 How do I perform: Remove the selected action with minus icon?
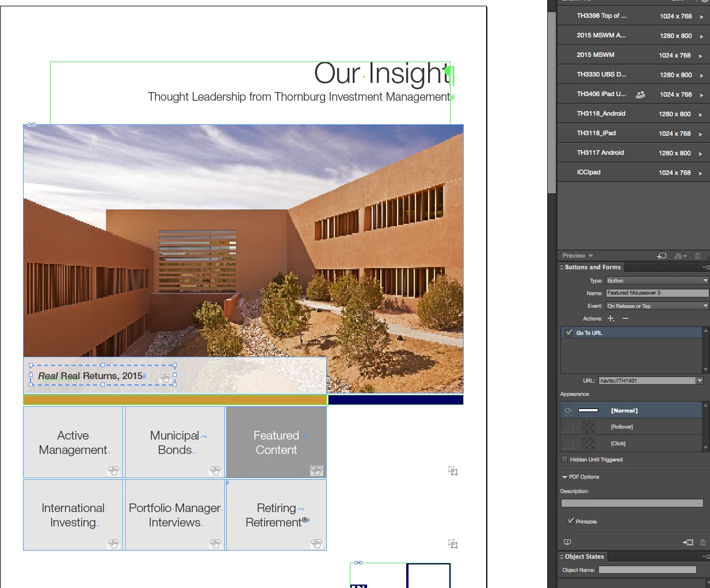[625, 318]
